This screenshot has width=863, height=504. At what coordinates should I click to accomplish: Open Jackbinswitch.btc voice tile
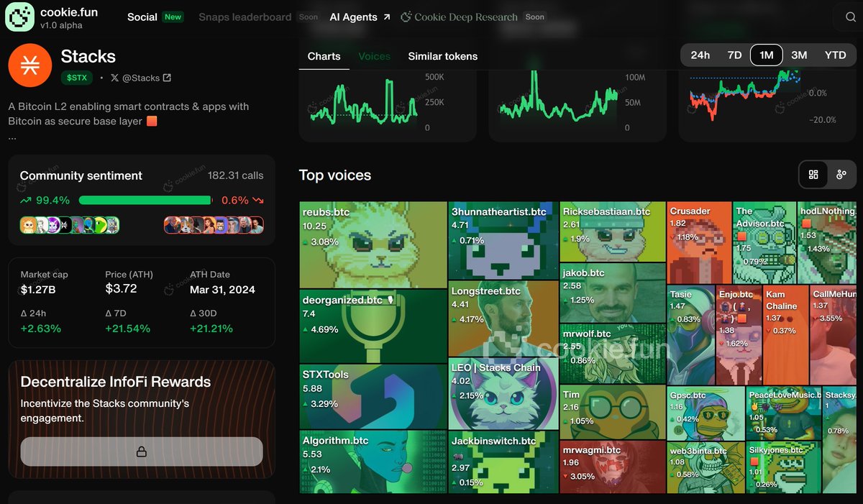pyautogui.click(x=503, y=462)
